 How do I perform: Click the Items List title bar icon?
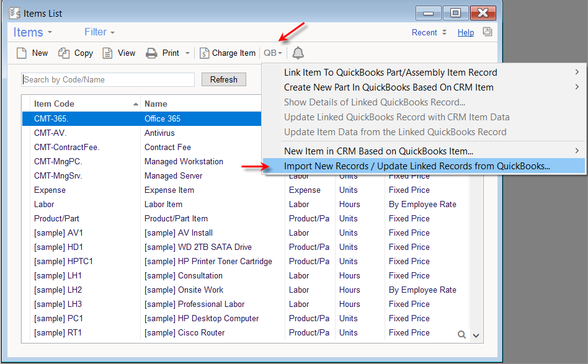pyautogui.click(x=14, y=12)
